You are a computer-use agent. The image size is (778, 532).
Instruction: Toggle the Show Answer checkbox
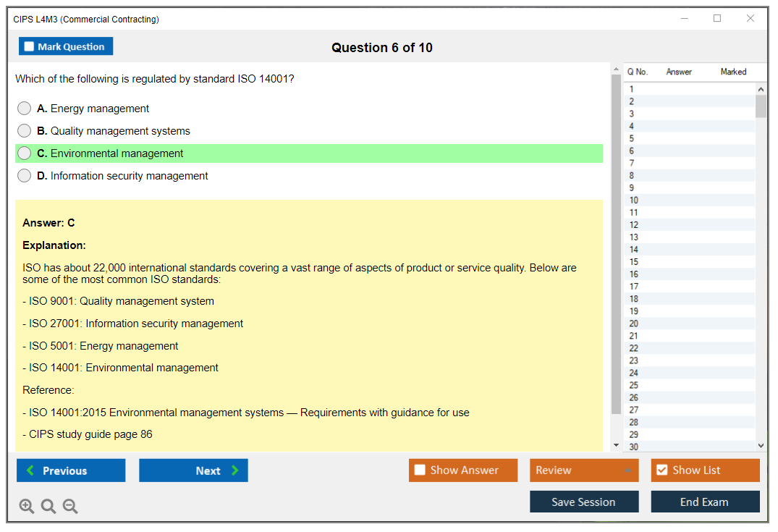point(420,470)
